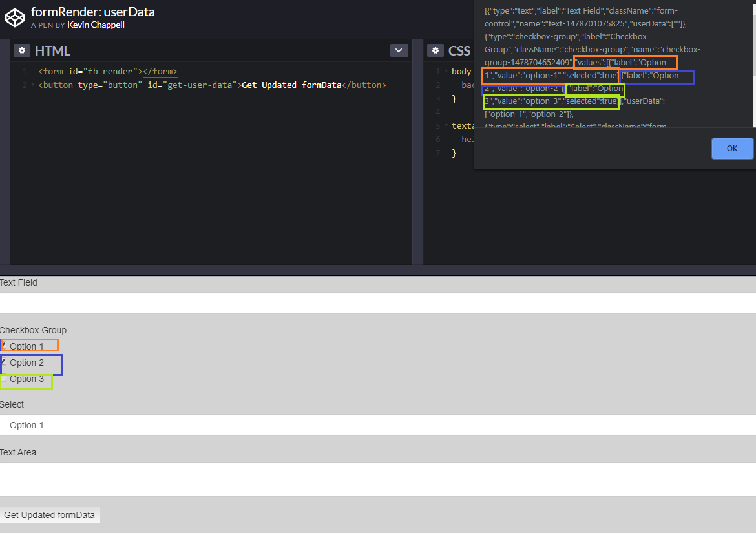Click the HTML panel title

[x=52, y=50]
